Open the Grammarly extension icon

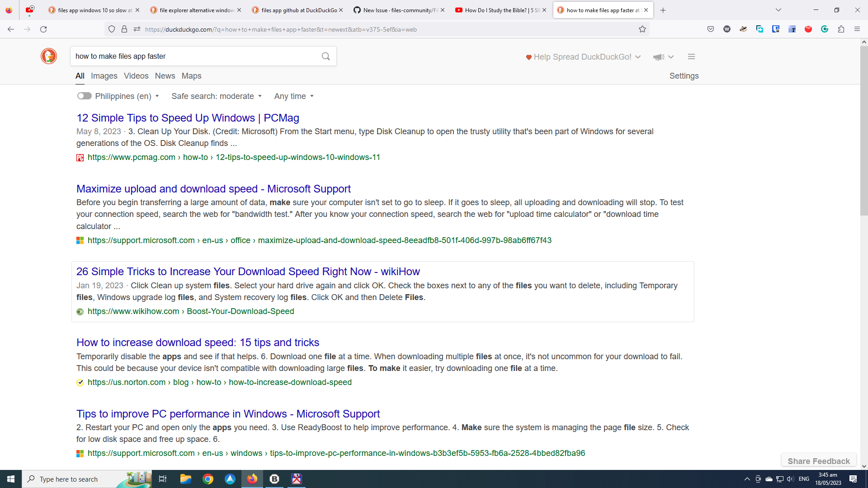tap(825, 29)
